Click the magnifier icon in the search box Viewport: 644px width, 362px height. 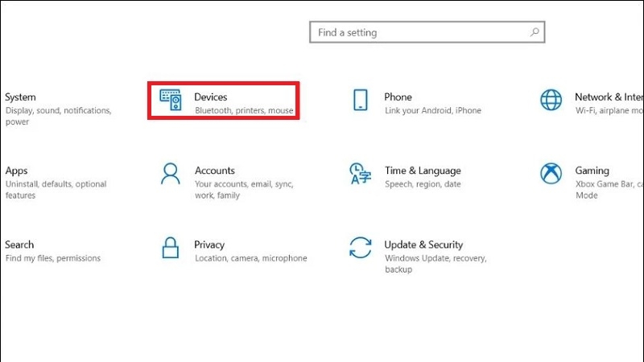click(535, 33)
